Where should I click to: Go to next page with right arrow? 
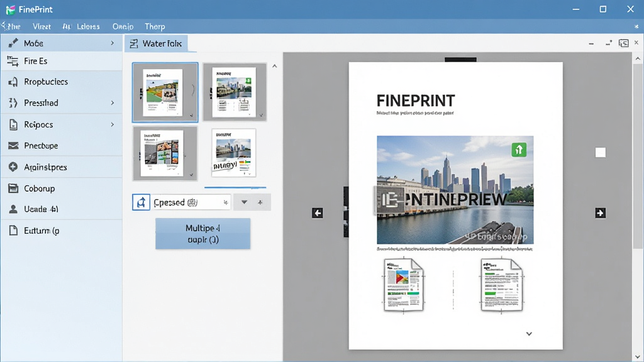point(600,213)
